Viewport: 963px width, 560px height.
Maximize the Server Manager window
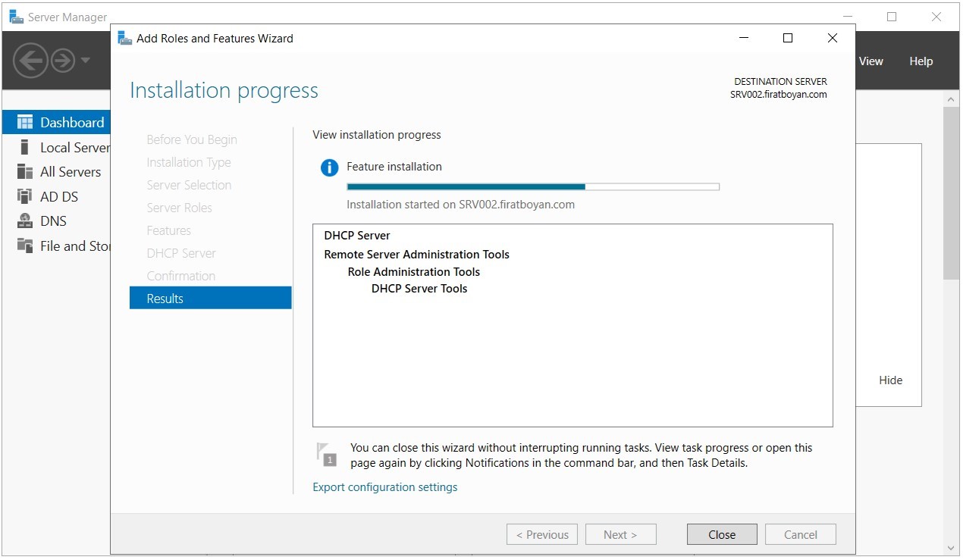(892, 17)
